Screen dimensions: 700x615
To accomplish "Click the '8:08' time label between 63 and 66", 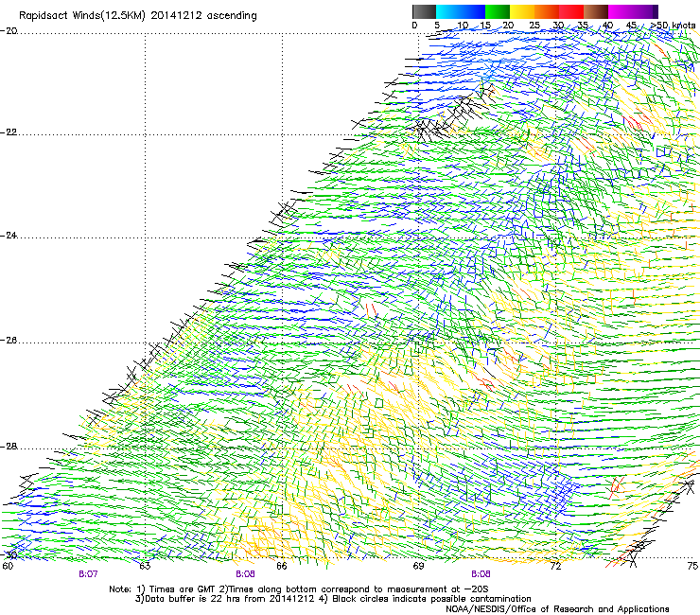I will coord(245,574).
